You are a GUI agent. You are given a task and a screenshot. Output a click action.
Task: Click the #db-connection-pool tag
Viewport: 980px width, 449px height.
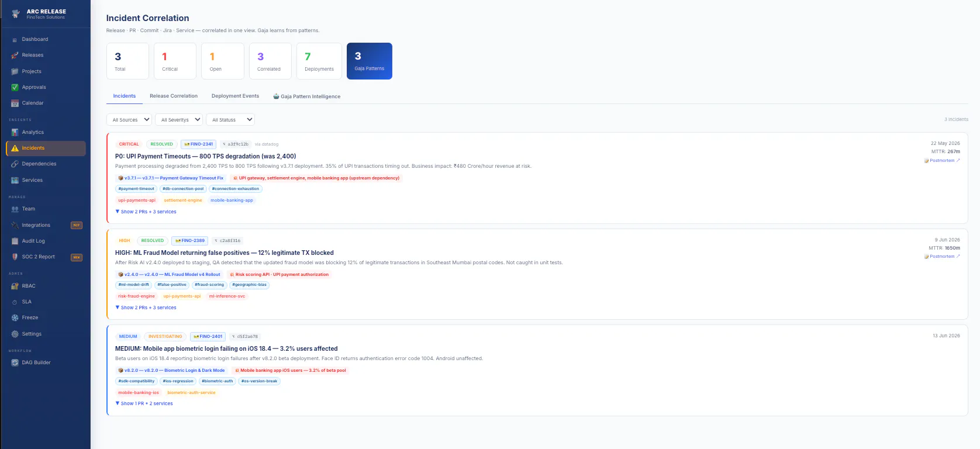pos(183,189)
